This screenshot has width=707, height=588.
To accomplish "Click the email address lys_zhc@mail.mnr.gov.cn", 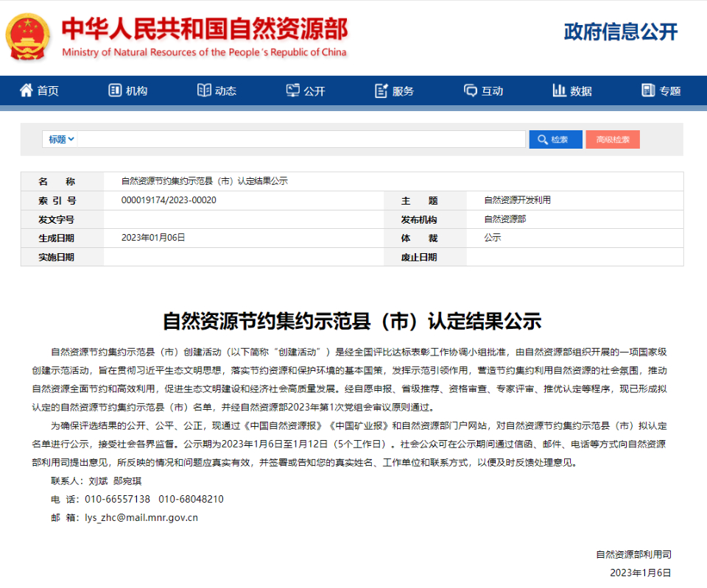I will click(141, 517).
